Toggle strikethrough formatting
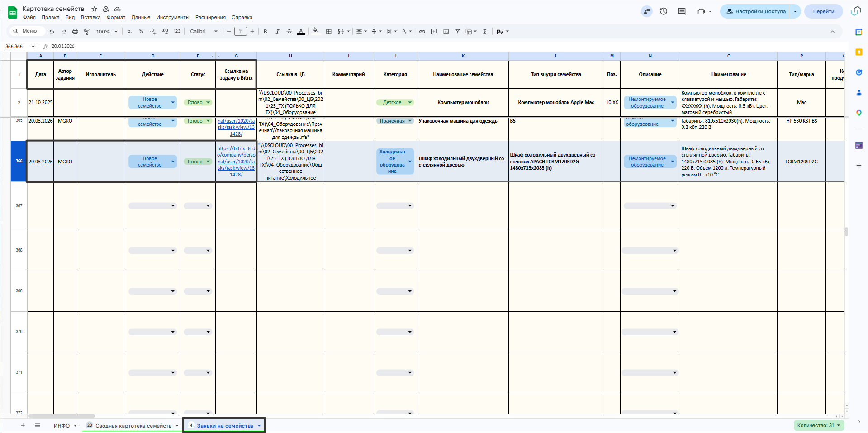Image resolution: width=868 pixels, height=433 pixels. [289, 32]
